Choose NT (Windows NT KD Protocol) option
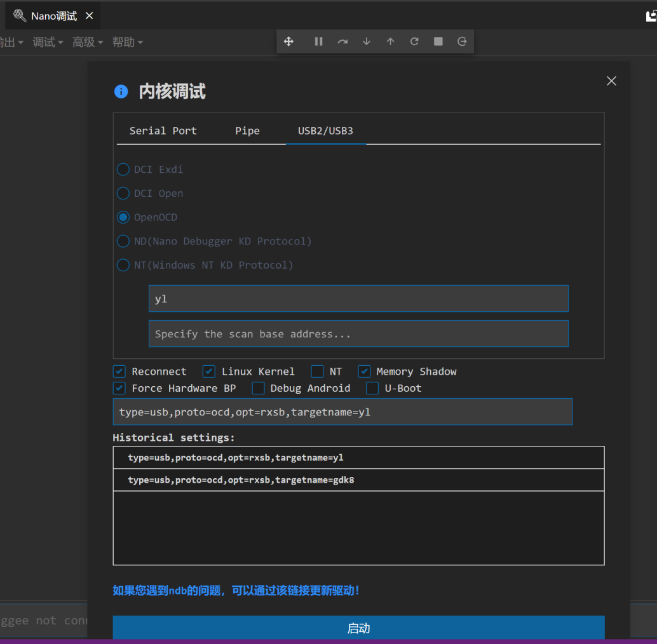 click(x=123, y=265)
